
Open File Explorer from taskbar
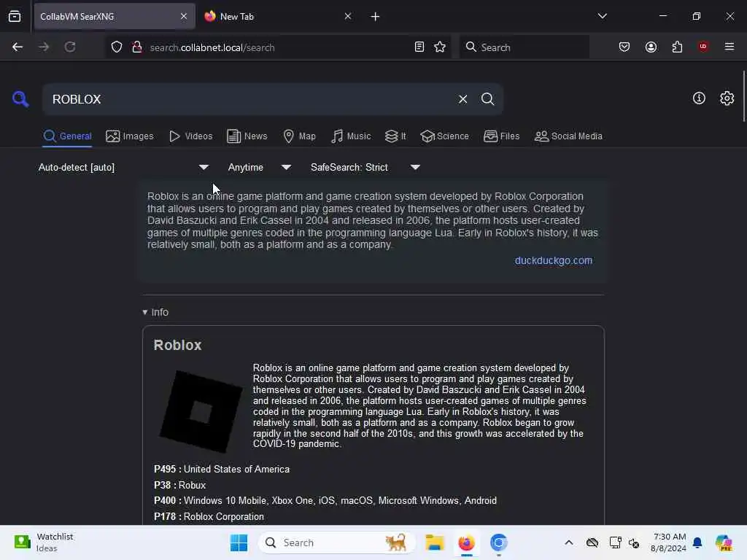(435, 542)
